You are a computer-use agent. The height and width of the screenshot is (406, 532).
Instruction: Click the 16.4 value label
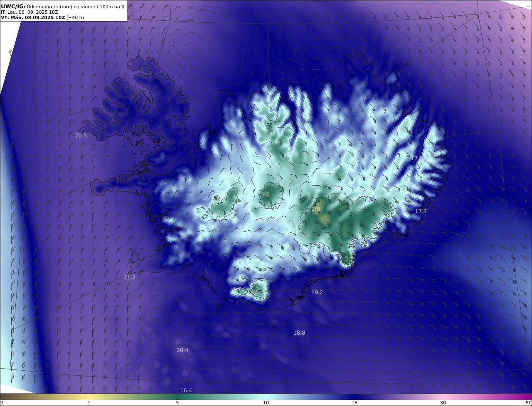(186, 390)
